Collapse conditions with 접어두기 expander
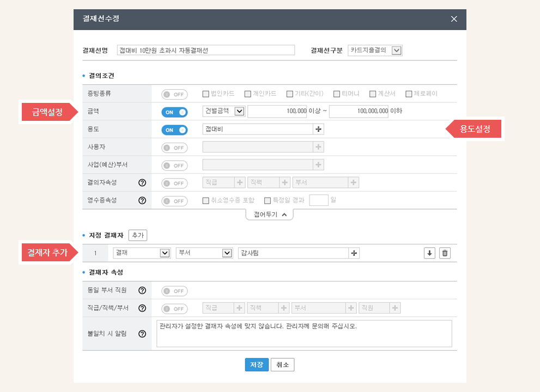 coord(269,215)
